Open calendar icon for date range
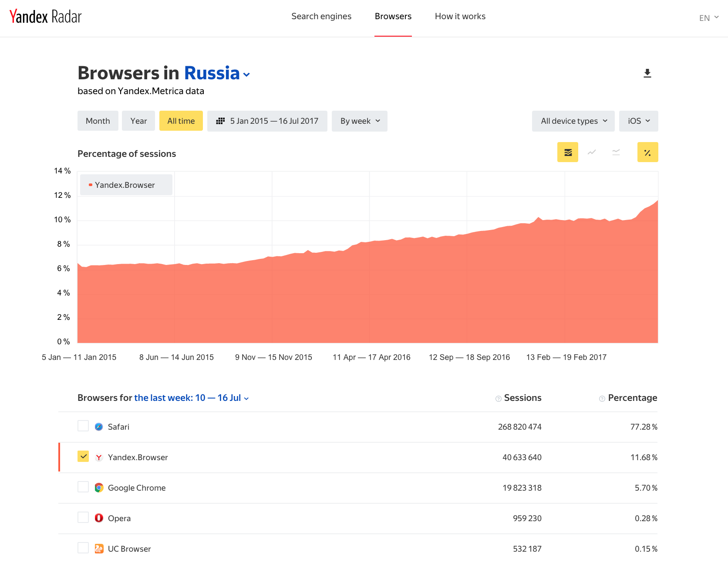 click(x=221, y=121)
